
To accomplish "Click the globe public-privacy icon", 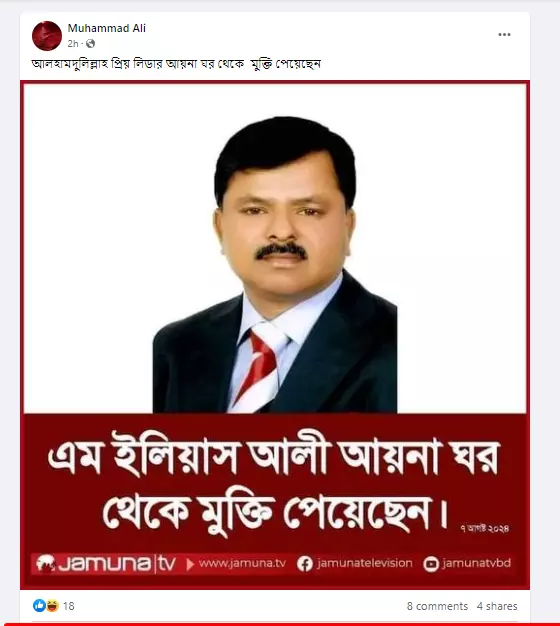I will [x=91, y=44].
